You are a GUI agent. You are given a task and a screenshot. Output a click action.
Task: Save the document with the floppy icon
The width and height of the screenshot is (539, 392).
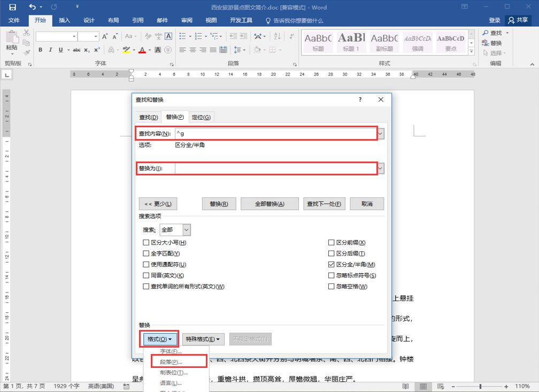pos(12,7)
